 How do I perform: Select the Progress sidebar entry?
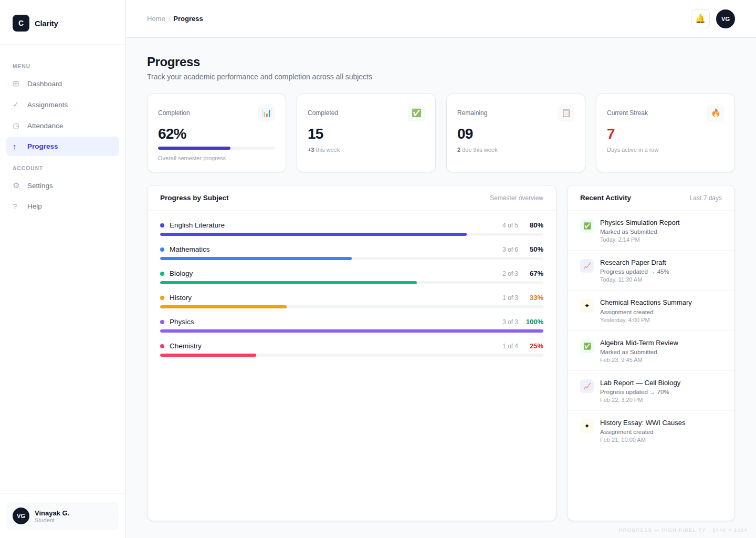(x=43, y=146)
